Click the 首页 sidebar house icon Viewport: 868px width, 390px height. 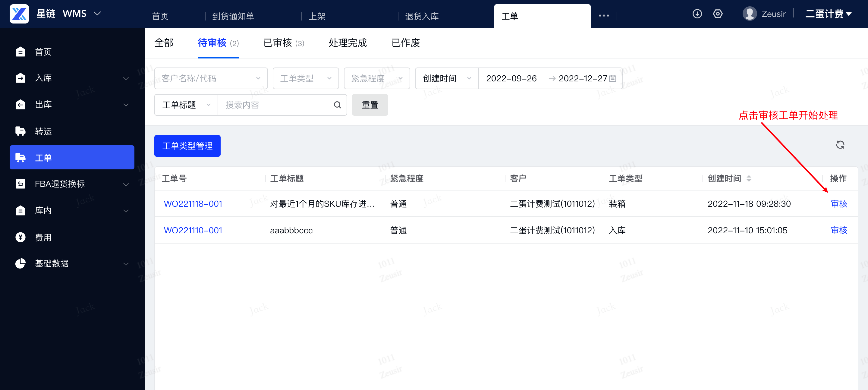click(x=20, y=52)
